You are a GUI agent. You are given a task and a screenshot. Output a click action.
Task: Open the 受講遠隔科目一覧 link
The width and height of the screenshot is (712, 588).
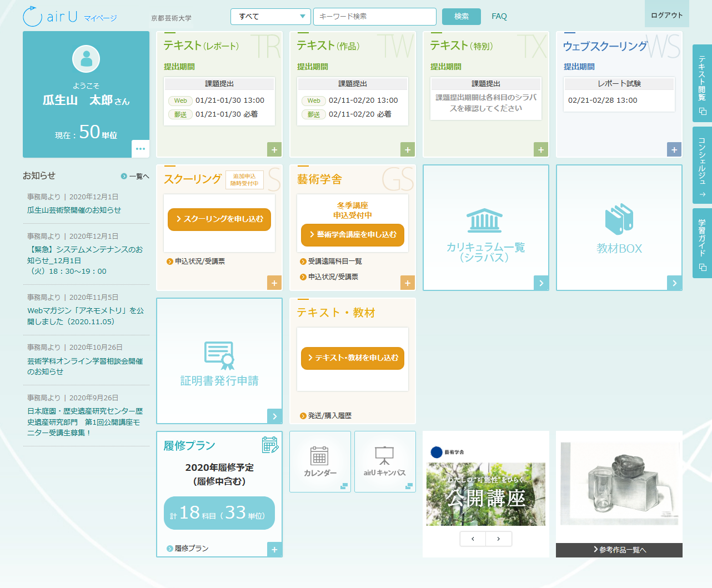click(x=331, y=262)
